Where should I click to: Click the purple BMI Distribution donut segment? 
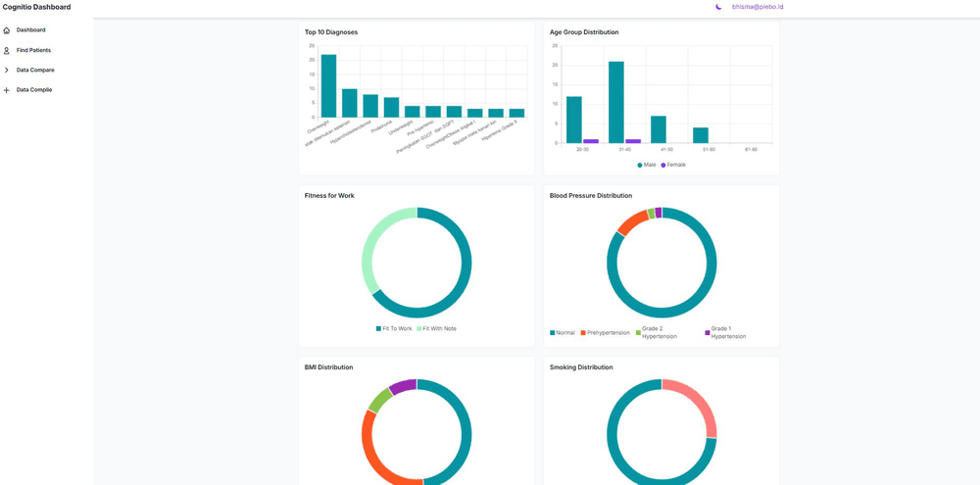coord(403,385)
